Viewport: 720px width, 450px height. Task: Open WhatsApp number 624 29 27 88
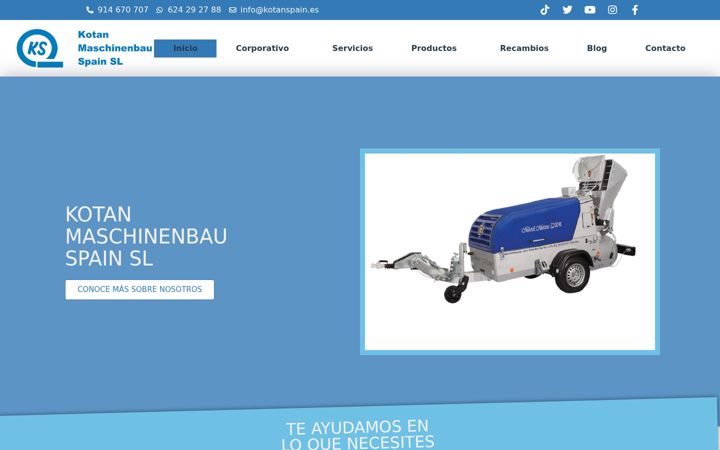(x=194, y=10)
